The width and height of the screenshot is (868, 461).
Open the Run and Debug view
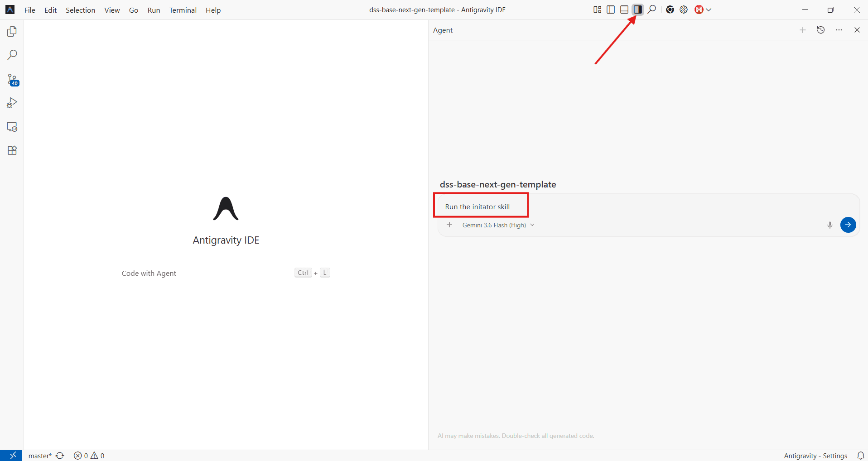pyautogui.click(x=12, y=103)
